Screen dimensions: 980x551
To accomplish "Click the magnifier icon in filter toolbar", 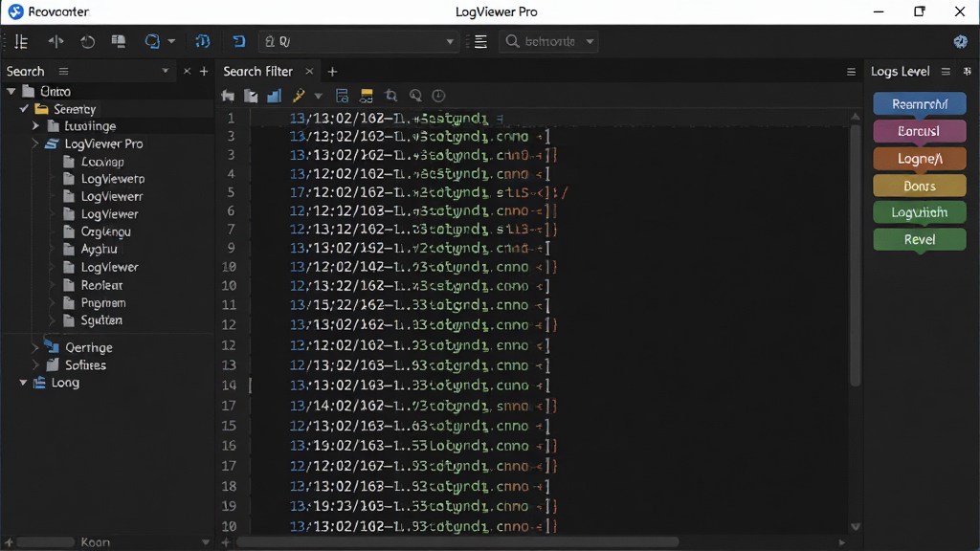I will [x=415, y=96].
